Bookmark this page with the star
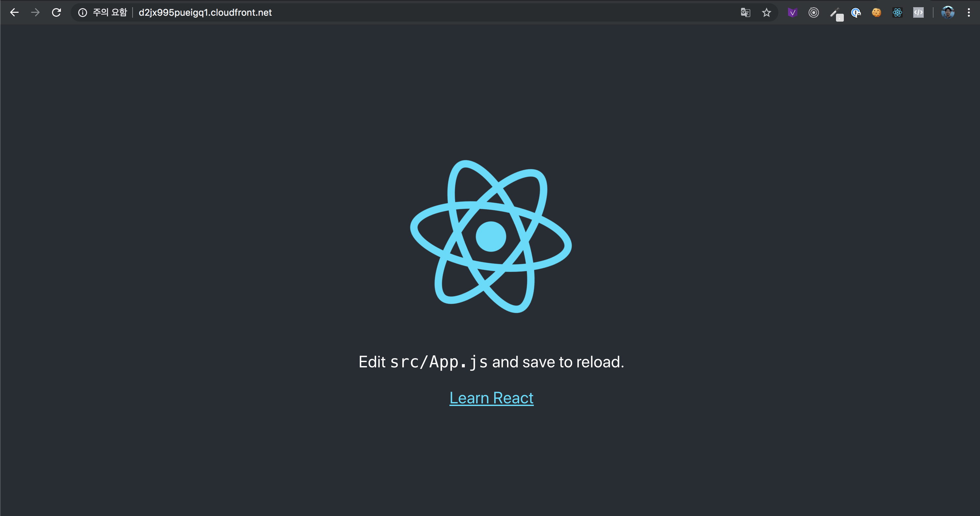This screenshot has height=516, width=980. pos(767,12)
